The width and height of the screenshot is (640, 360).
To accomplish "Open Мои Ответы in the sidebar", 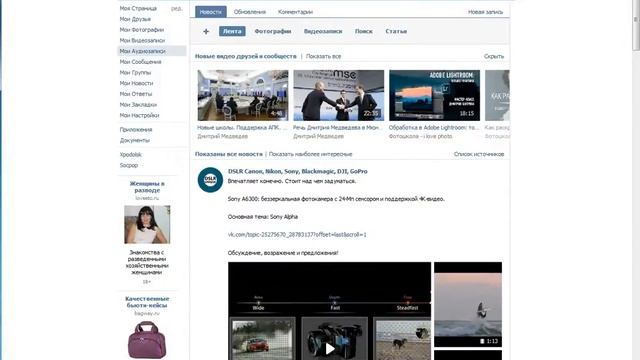I will 136,93.
